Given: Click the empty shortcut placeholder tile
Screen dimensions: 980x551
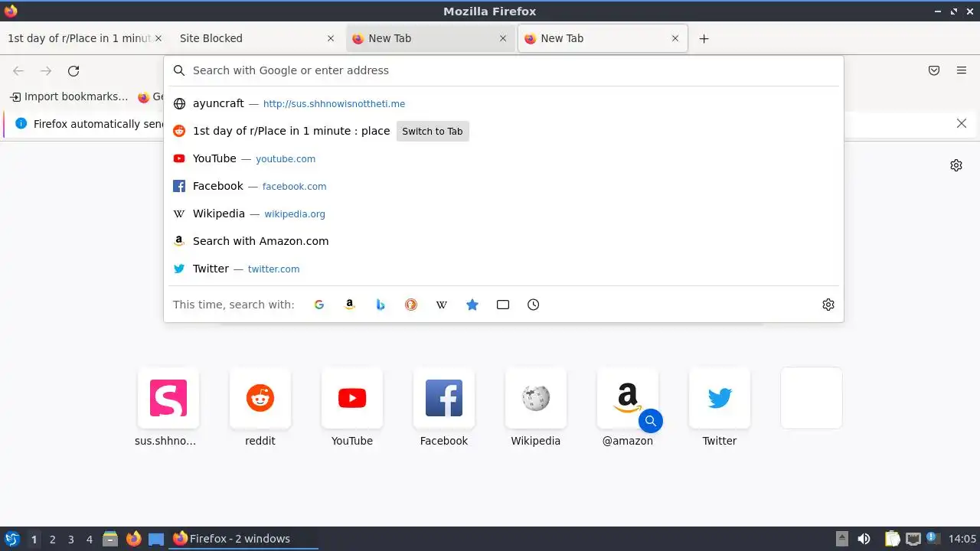Looking at the screenshot, I should coord(812,398).
